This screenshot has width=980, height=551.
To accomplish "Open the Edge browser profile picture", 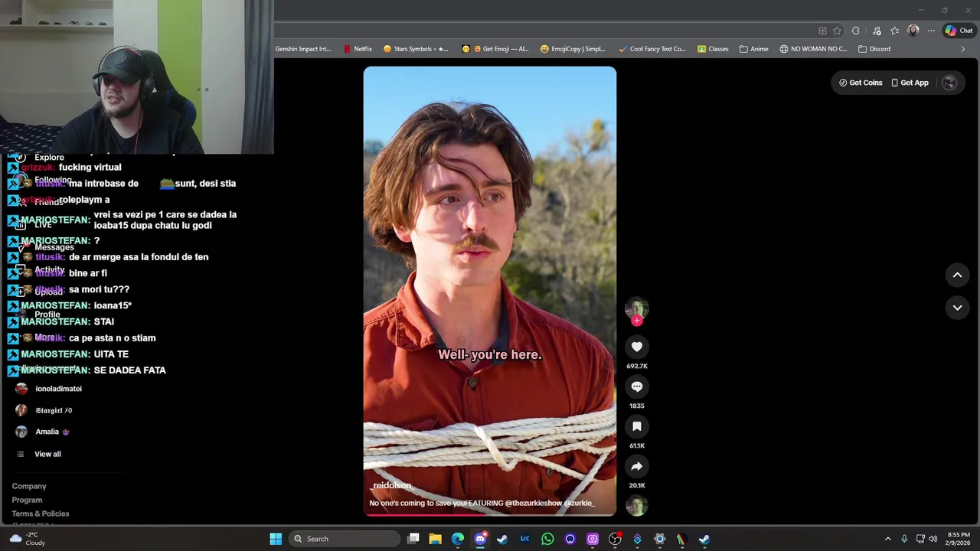I will point(913,31).
